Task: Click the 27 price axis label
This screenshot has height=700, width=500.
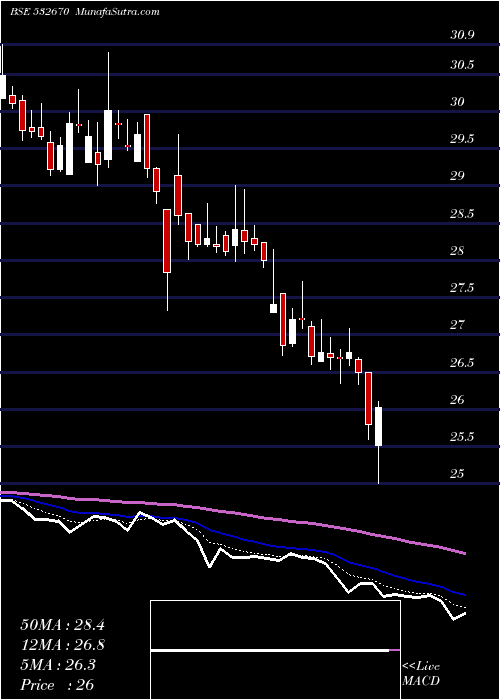Action: tap(458, 325)
